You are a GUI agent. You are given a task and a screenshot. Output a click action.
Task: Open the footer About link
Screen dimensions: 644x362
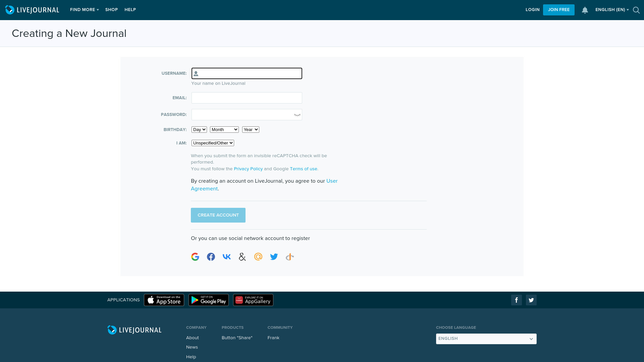pos(193,338)
